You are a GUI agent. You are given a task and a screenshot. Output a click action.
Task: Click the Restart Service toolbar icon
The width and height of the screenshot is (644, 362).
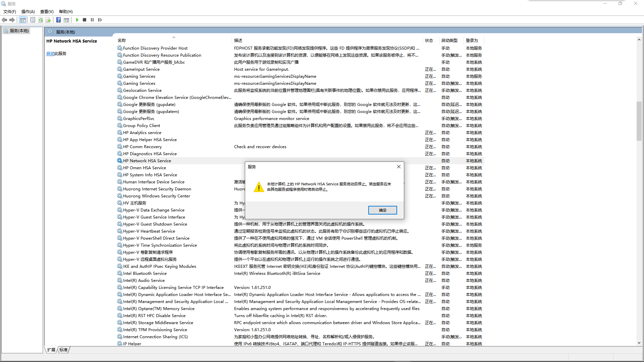tap(100, 20)
